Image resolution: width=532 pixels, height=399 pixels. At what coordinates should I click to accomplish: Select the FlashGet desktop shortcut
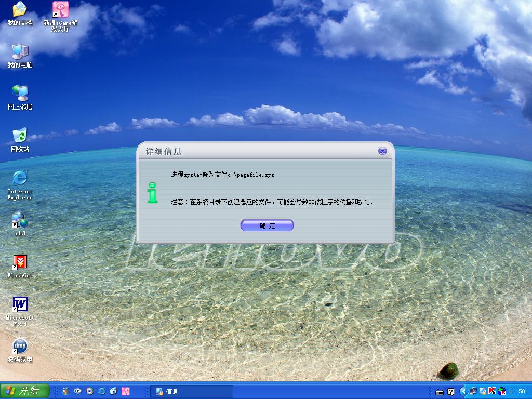point(20,267)
